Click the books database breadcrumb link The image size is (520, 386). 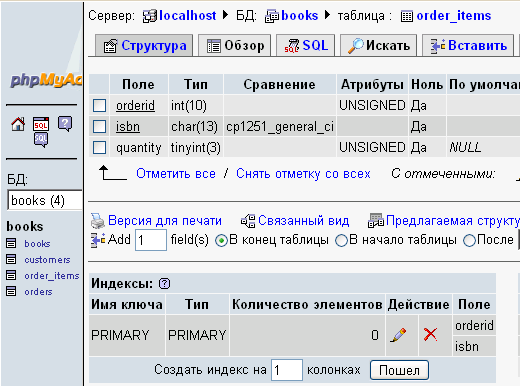[x=300, y=16]
